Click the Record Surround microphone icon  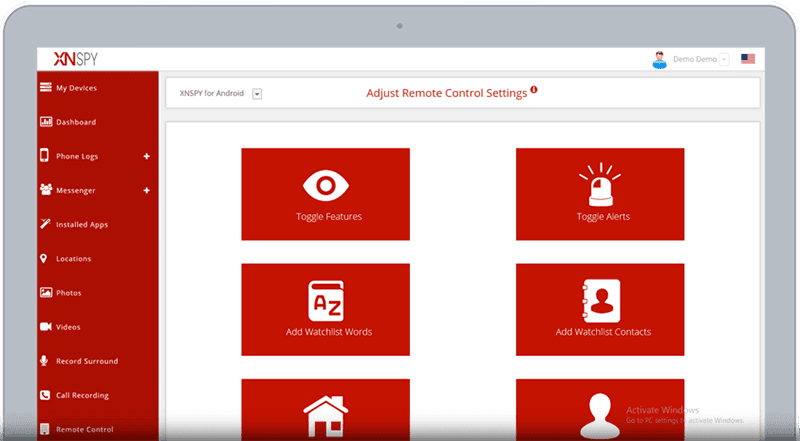pyautogui.click(x=44, y=360)
